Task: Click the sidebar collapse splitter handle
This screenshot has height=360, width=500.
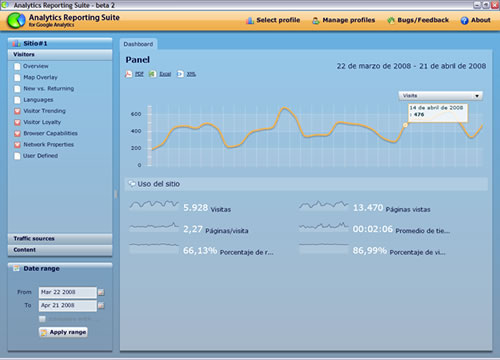Action: pos(116,194)
